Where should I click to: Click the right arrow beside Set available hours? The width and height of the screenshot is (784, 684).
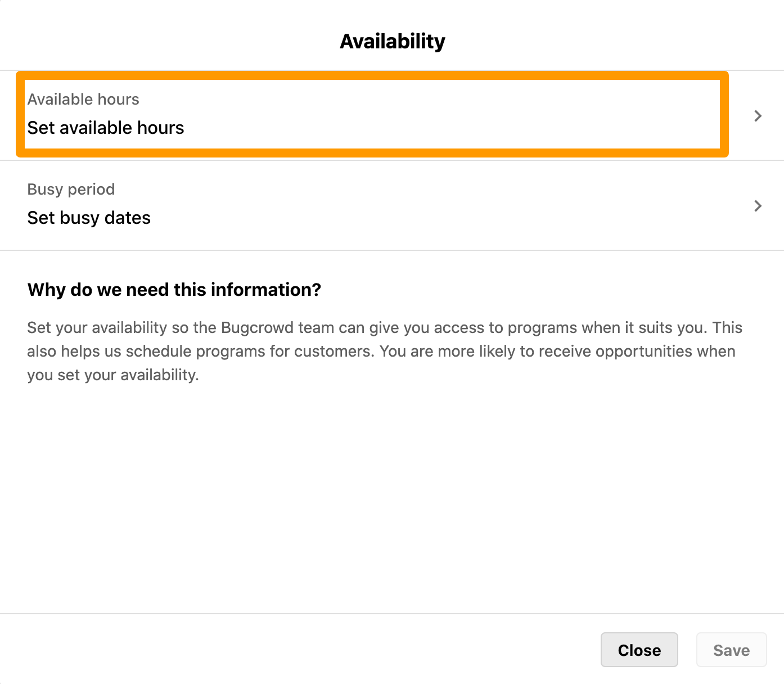pyautogui.click(x=758, y=115)
